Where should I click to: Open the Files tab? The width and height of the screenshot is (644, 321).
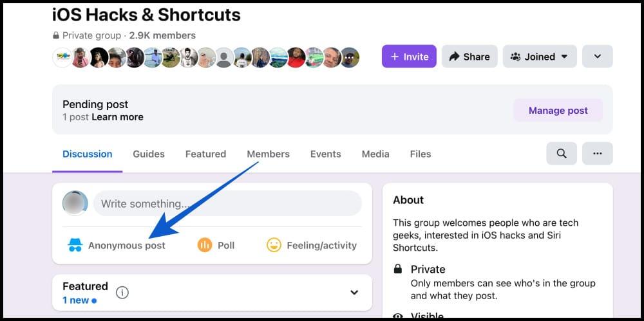point(421,154)
